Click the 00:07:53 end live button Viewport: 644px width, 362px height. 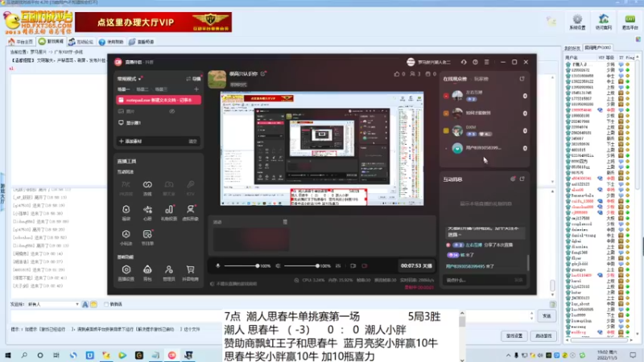[x=416, y=266]
